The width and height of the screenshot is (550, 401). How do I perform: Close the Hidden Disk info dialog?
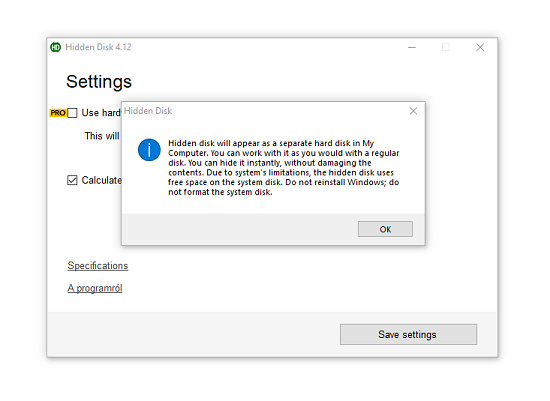click(413, 111)
